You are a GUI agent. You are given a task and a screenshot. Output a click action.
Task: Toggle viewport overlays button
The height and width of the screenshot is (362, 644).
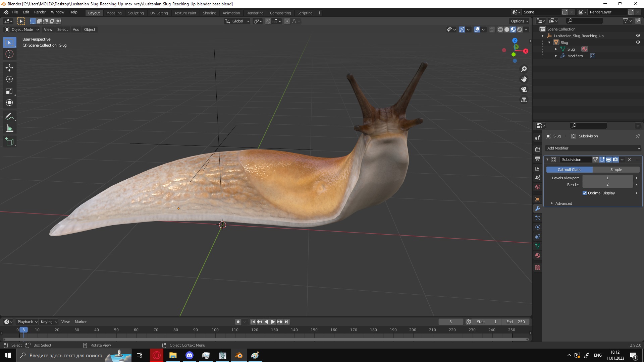(477, 29)
